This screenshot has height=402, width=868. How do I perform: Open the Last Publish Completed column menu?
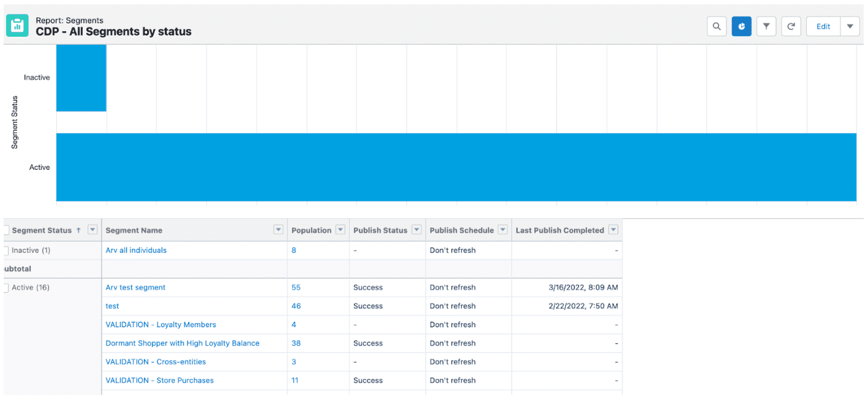point(613,230)
